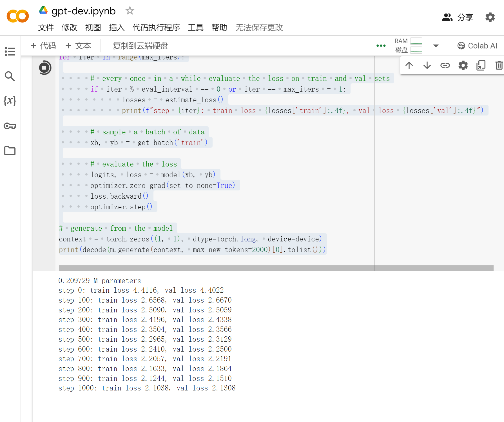
Task: Open the files folder panel
Action: (x=10, y=151)
